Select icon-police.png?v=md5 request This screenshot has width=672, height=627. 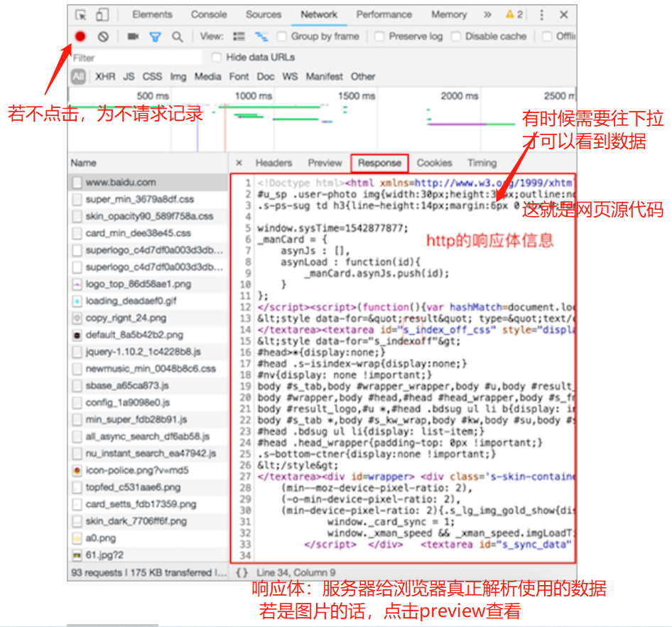pyautogui.click(x=148, y=471)
